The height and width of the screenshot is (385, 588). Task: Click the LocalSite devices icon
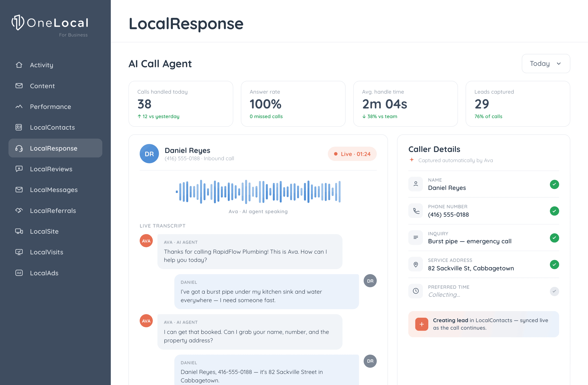[x=19, y=231]
